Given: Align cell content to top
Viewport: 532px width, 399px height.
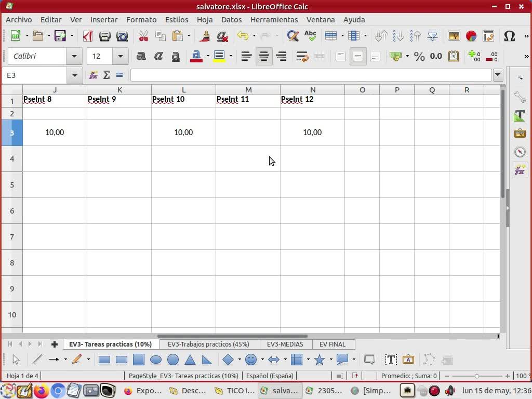Looking at the screenshot, I should (340, 56).
